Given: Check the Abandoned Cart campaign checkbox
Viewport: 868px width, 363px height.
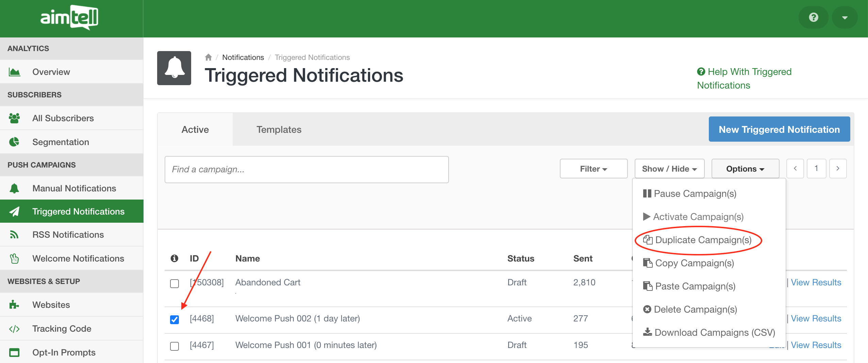Looking at the screenshot, I should 174,283.
